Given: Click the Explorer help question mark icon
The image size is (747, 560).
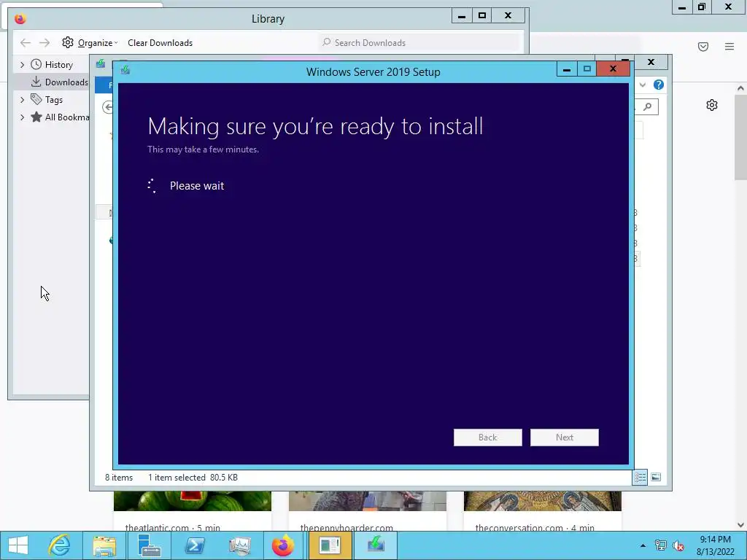Looking at the screenshot, I should point(659,85).
